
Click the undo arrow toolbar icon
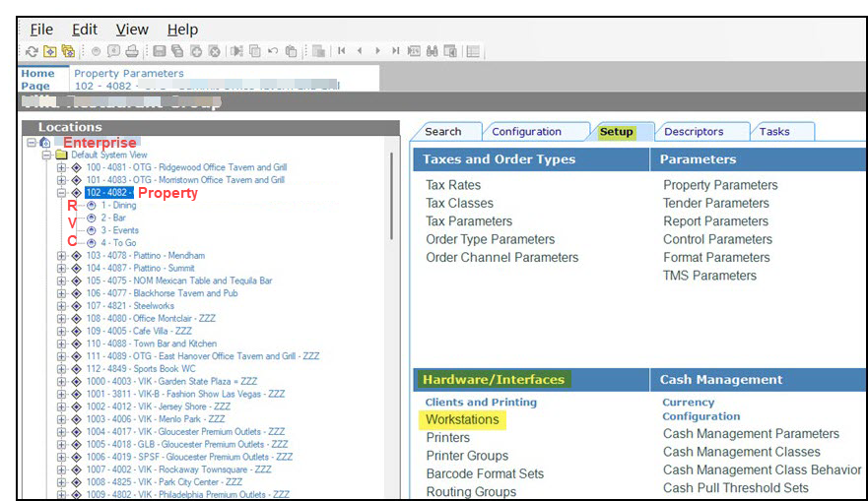[272, 51]
